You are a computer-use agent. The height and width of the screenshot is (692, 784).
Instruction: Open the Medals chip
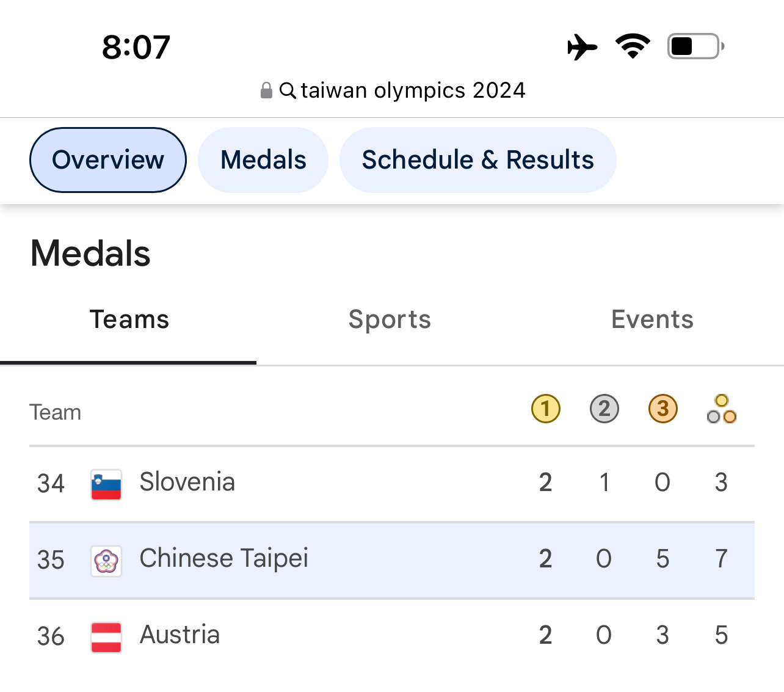point(263,160)
